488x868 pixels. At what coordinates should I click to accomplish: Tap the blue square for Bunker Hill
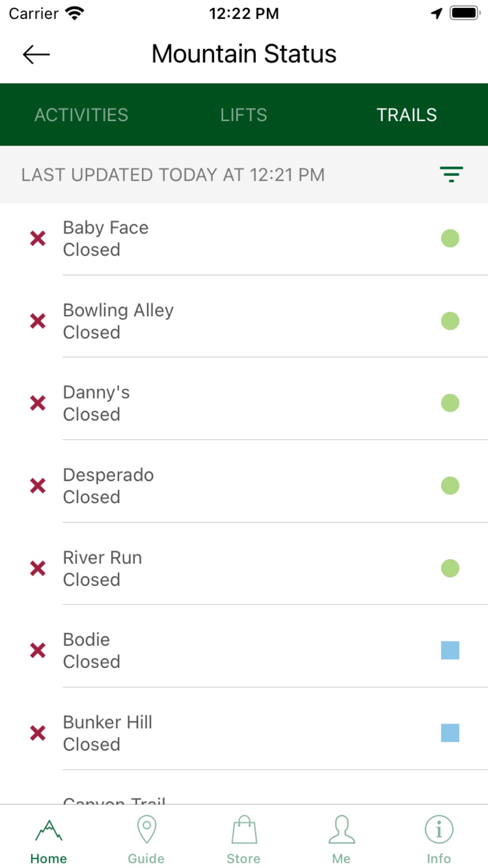450,733
